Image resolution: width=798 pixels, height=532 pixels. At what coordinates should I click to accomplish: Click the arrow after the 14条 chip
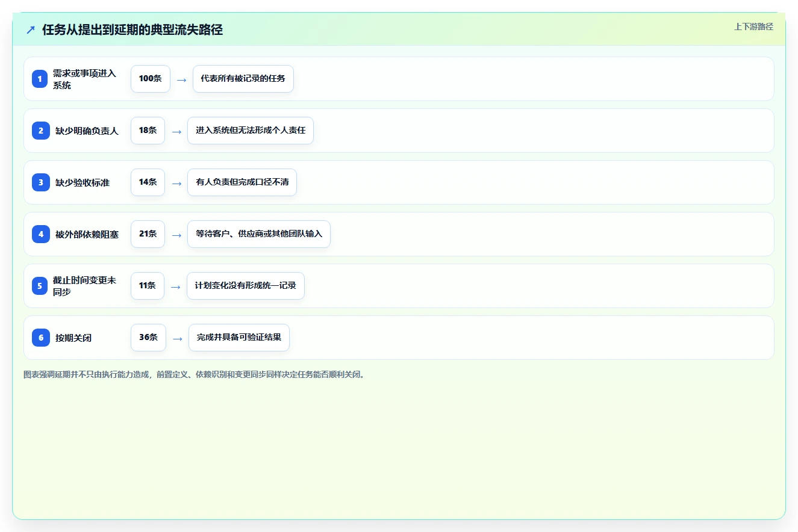point(176,183)
